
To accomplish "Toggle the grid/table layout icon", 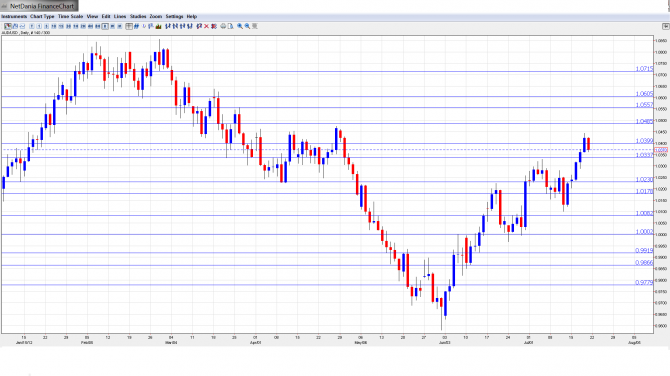I will 129,26.
